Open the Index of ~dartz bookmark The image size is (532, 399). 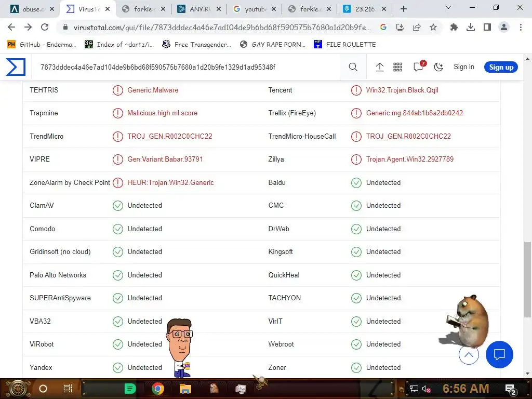[x=119, y=45]
